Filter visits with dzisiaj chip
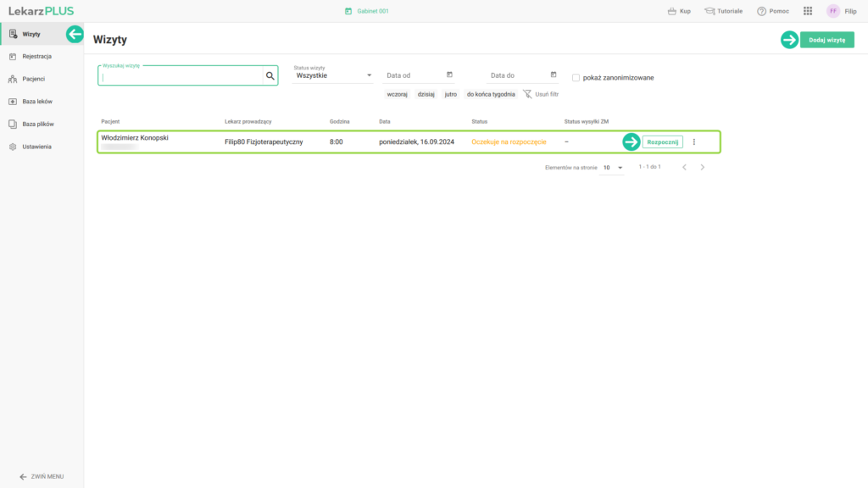The width and height of the screenshot is (868, 488). point(426,94)
